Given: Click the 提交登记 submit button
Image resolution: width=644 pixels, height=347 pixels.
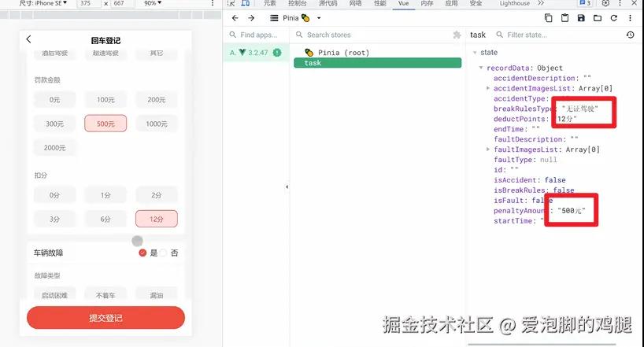Looking at the screenshot, I should 105,318.
